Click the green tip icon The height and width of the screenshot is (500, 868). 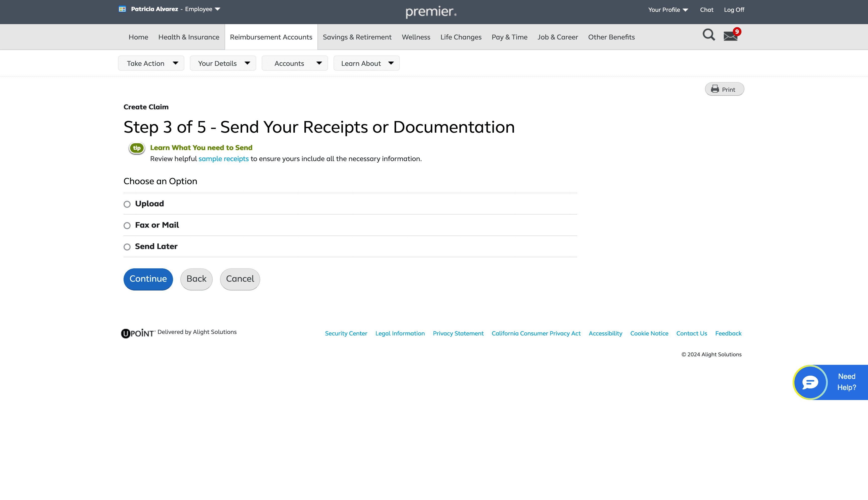click(x=137, y=148)
